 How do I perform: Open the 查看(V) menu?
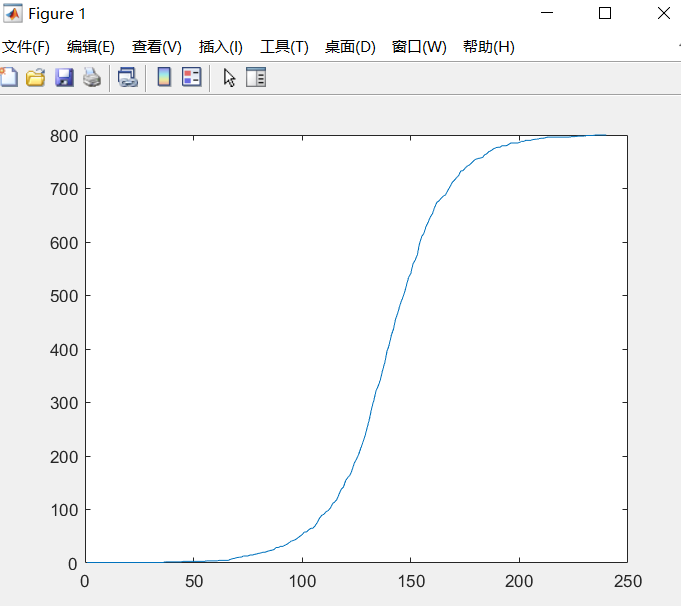click(x=157, y=46)
